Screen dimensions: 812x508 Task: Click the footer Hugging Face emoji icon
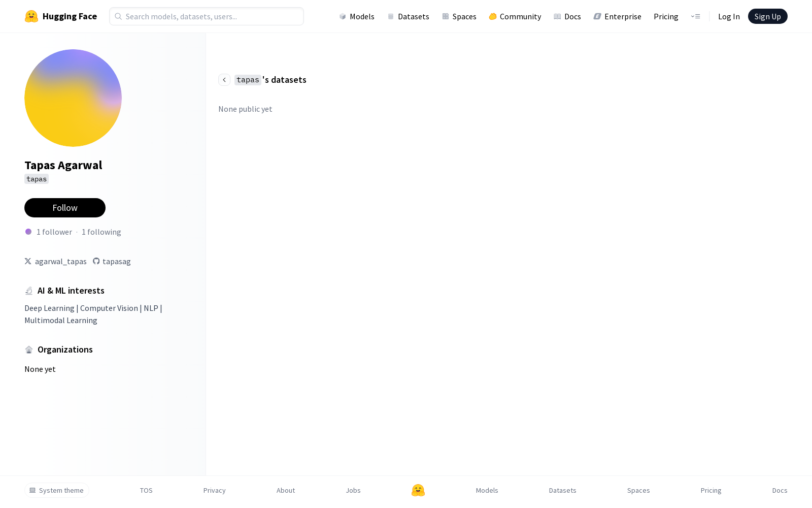(x=418, y=490)
